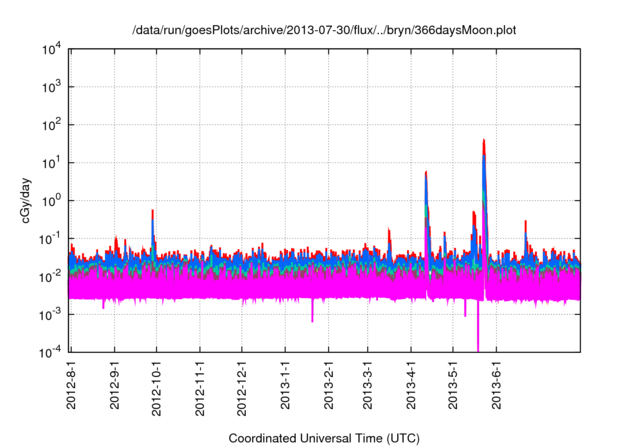Click the Coordinated Universal Time axis label
Viewport: 640px width, 448px height.
325,439
